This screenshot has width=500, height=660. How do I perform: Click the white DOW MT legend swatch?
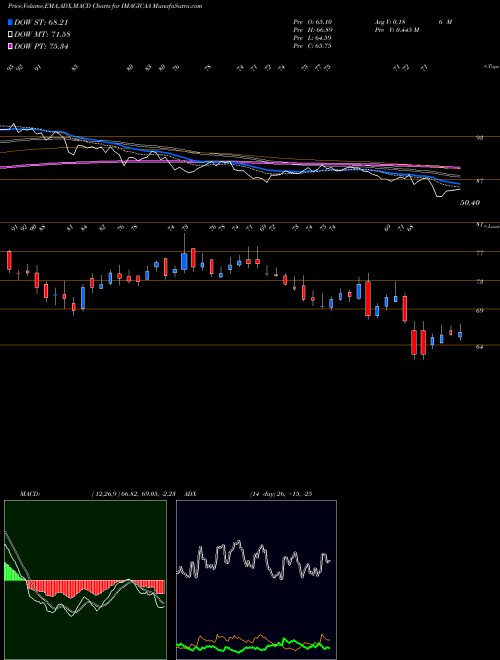pos(10,35)
